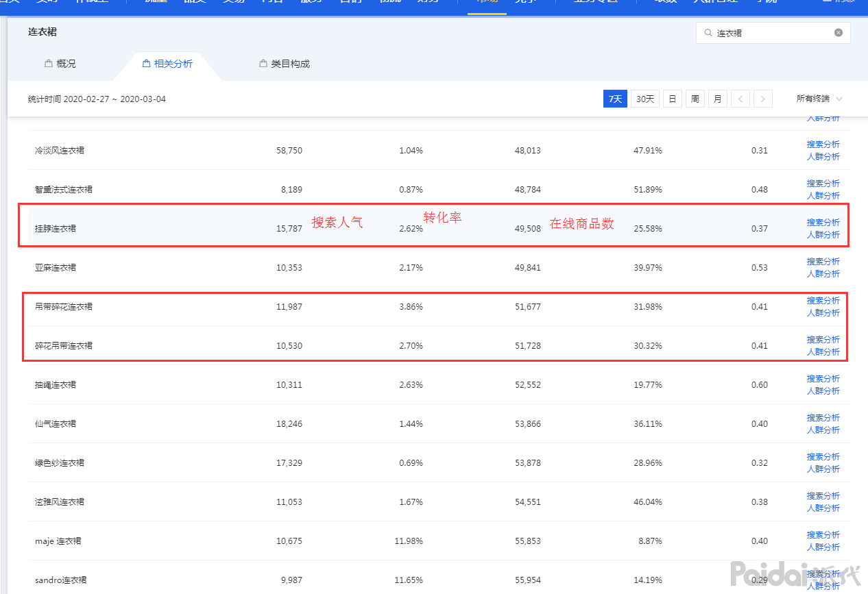The height and width of the screenshot is (594, 868).
Task: Open the 类目构成 tab
Action: click(x=285, y=64)
